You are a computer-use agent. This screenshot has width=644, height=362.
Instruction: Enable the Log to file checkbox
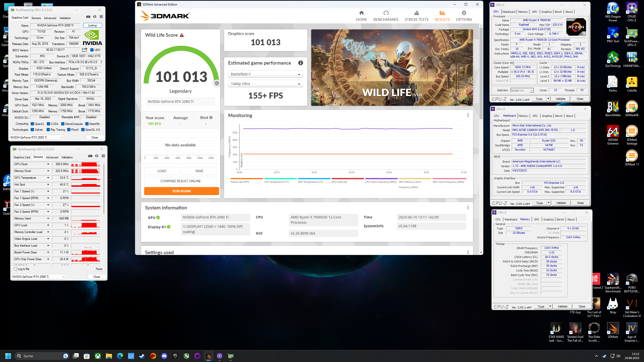16,269
